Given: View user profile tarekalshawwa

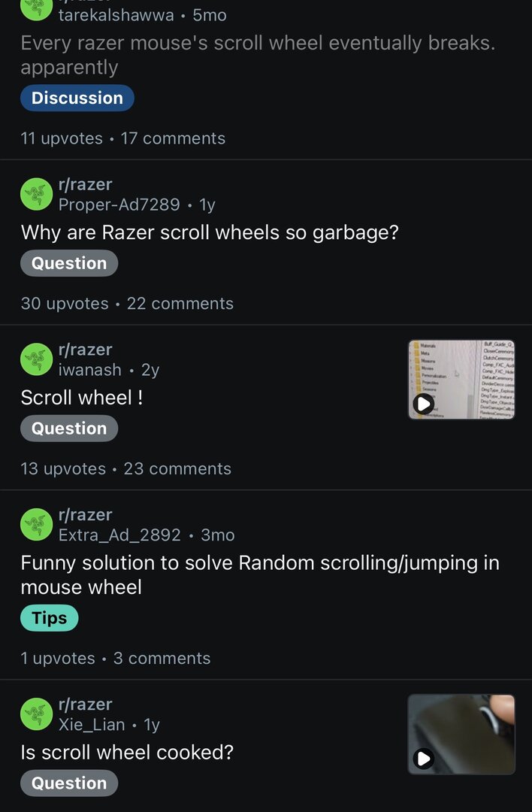Looking at the screenshot, I should tap(116, 15).
